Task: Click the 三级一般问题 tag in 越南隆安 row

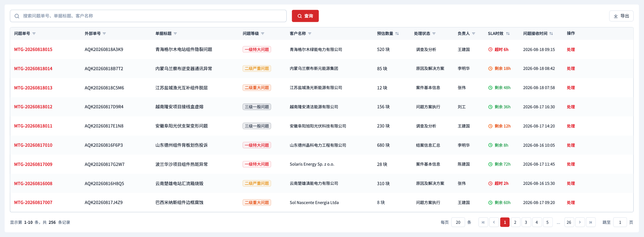Action: click(257, 107)
